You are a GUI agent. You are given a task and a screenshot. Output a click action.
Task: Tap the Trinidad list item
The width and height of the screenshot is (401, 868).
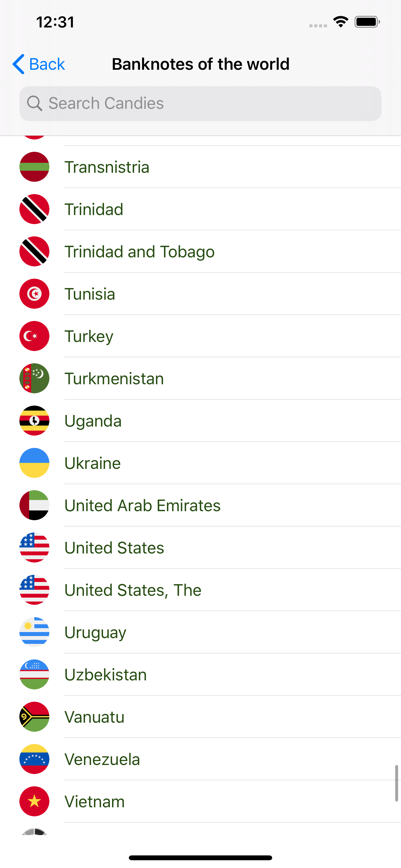94,209
